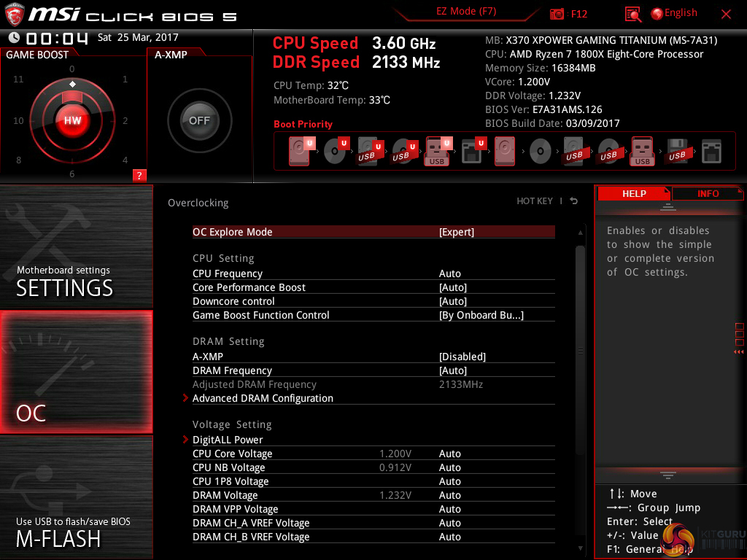The height and width of the screenshot is (560, 747).
Task: Click the Overclocking page title
Action: coord(198,203)
